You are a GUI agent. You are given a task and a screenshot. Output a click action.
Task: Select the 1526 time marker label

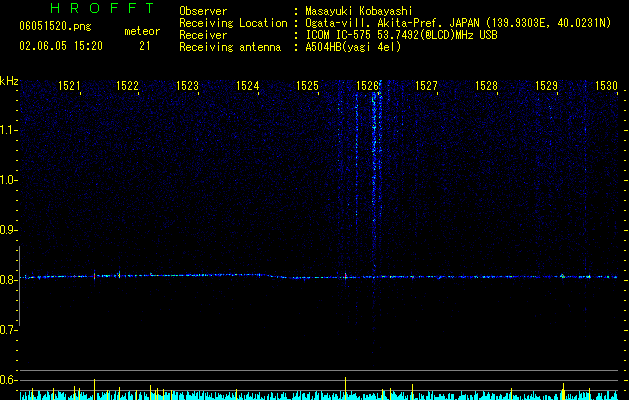coord(367,85)
